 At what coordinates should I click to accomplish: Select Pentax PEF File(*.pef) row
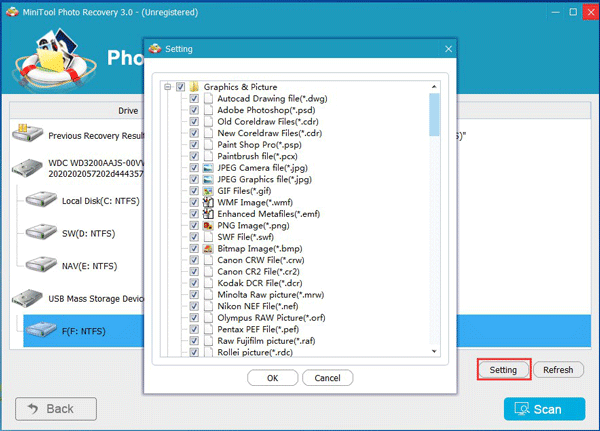(x=258, y=329)
